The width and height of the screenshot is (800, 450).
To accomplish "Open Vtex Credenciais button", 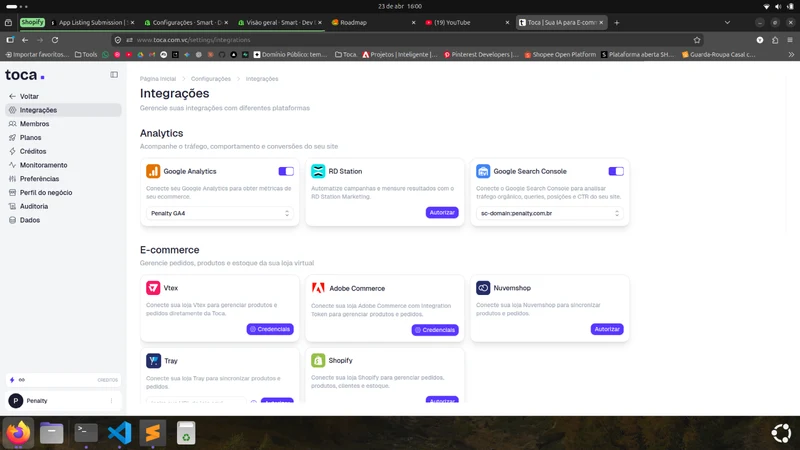I will tap(270, 329).
